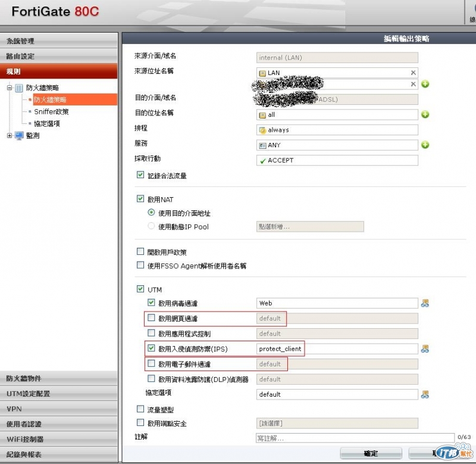Select the 規則 menu section

59,71
